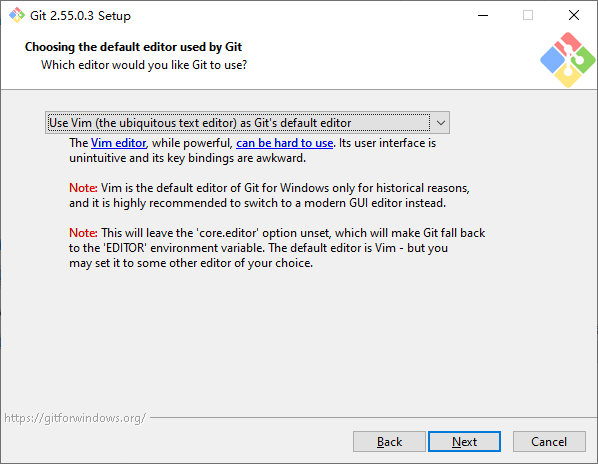Click the 'Which editor would you like Git to use?' subtitle
This screenshot has height=464, width=598.
pyautogui.click(x=144, y=65)
